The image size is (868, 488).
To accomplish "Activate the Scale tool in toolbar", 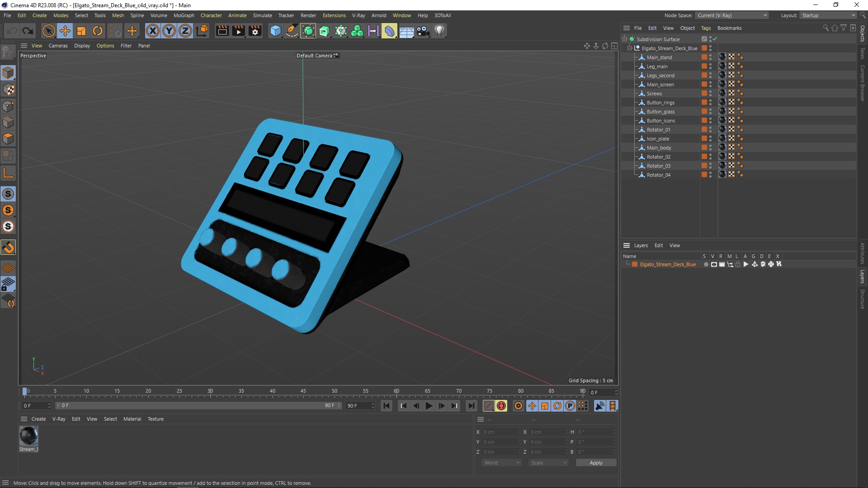I will (x=81, y=31).
